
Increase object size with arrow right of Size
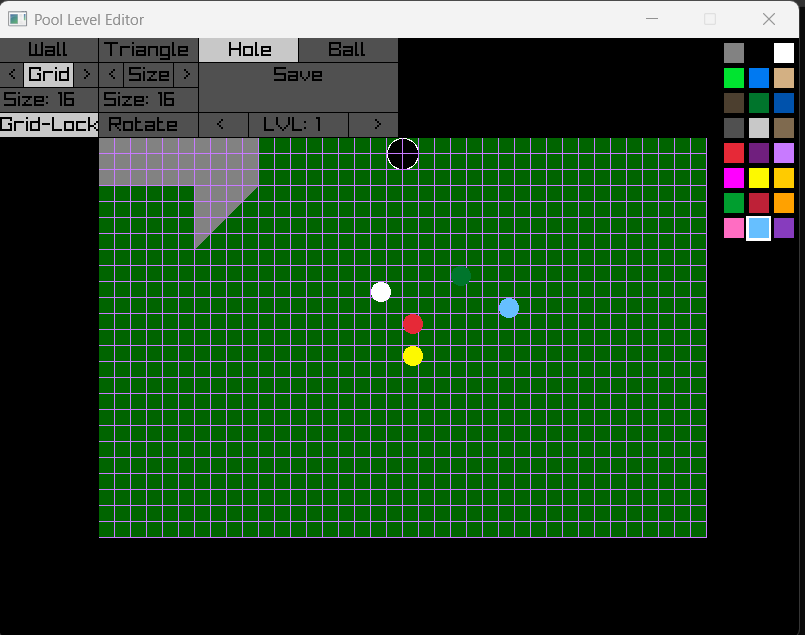tap(186, 75)
